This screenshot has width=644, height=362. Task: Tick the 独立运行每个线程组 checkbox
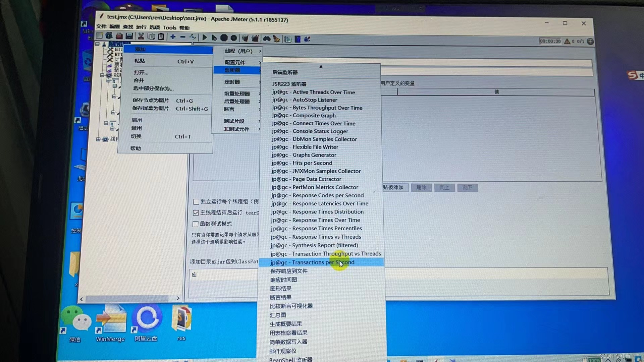196,202
